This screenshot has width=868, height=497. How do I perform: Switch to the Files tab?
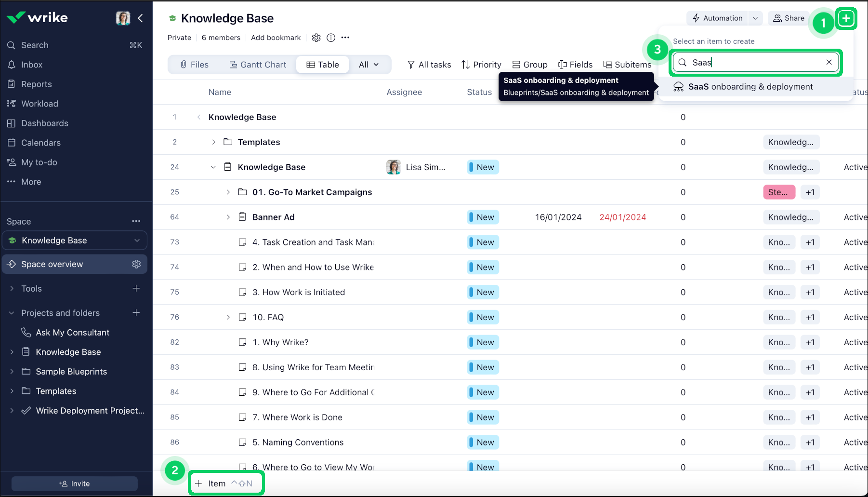tap(194, 65)
